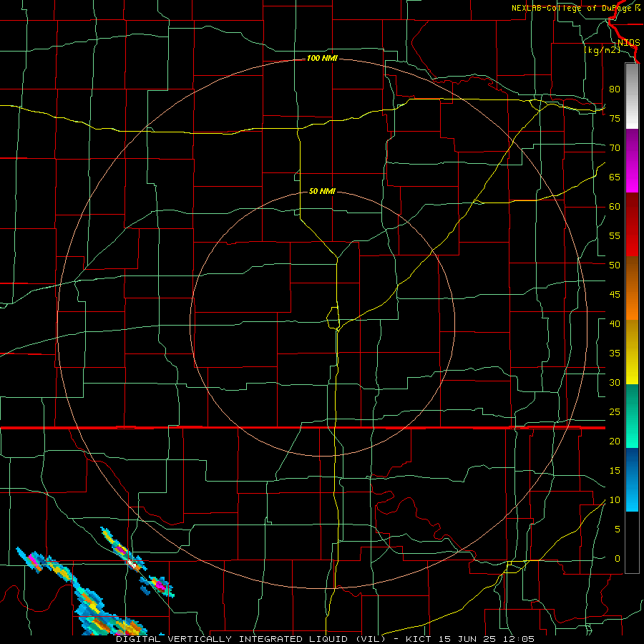Click the 70 value on the VIL scale
The image size is (644, 644).
click(615, 148)
